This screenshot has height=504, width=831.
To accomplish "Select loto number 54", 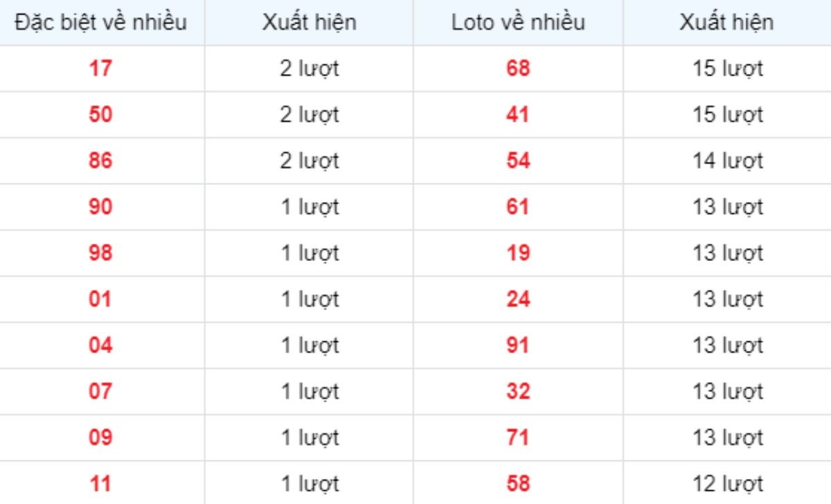I will pos(518,161).
